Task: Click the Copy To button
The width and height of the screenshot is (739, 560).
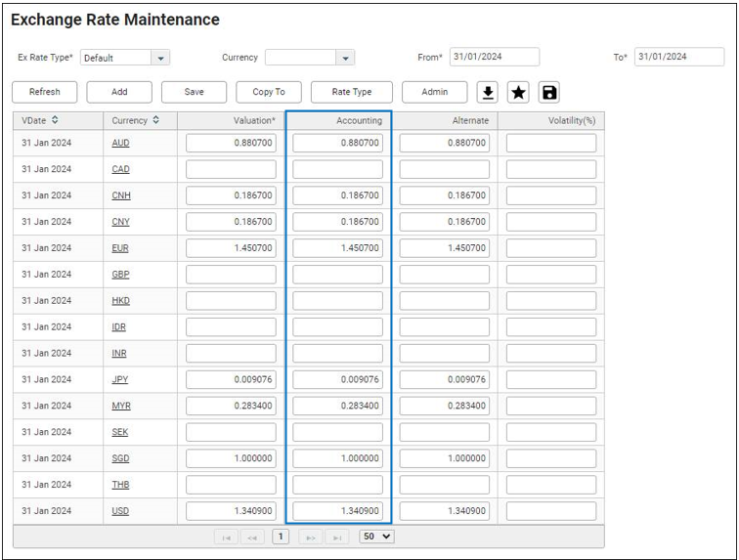Action: pos(269,92)
